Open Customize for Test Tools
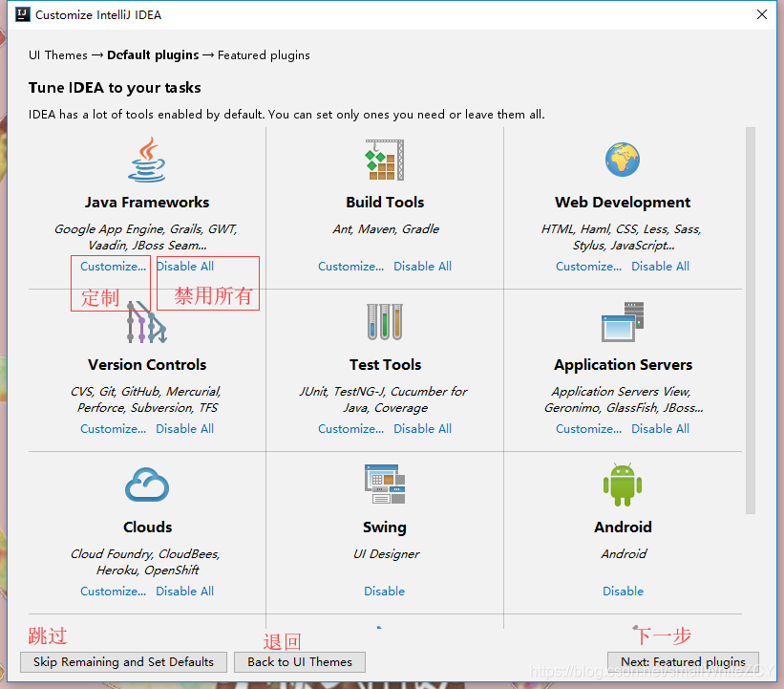Image resolution: width=784 pixels, height=689 pixels. point(351,429)
